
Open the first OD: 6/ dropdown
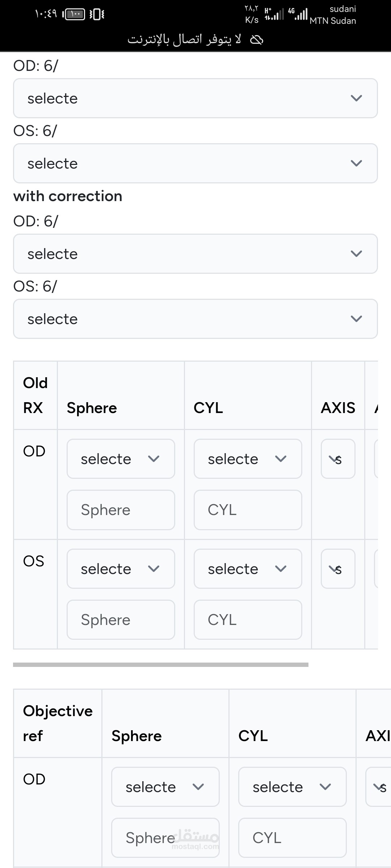tap(195, 98)
